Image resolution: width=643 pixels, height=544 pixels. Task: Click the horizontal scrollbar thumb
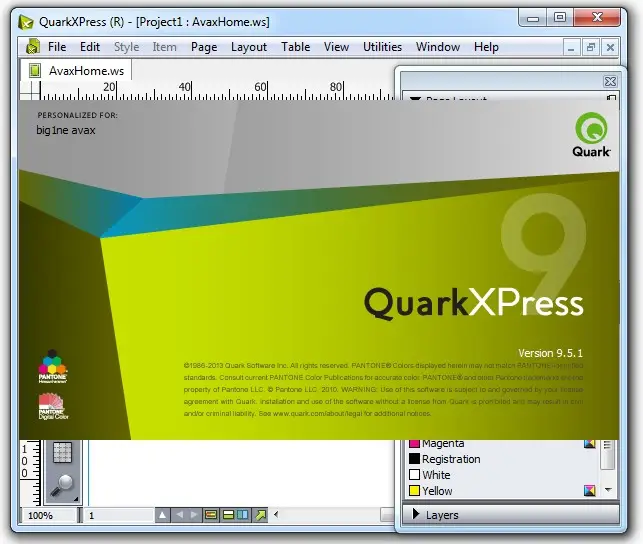pyautogui.click(x=388, y=514)
